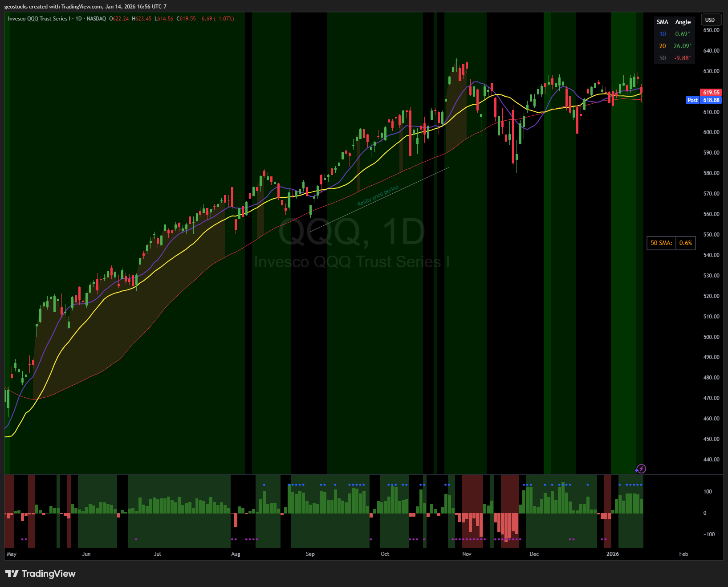The image size is (728, 587).
Task: Click the Invesco QQQ Trust Series I title
Action: pyautogui.click(x=39, y=19)
